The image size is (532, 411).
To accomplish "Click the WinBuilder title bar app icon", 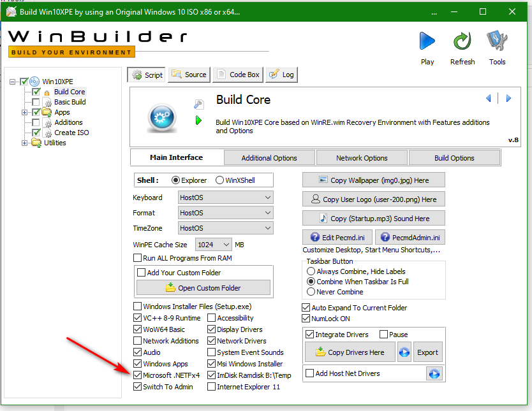I will click(x=11, y=12).
